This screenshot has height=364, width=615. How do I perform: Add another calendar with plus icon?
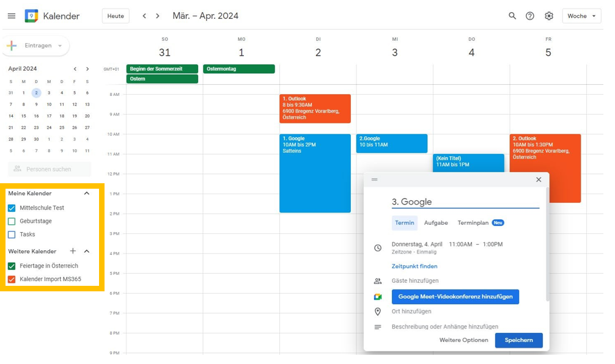tap(73, 251)
